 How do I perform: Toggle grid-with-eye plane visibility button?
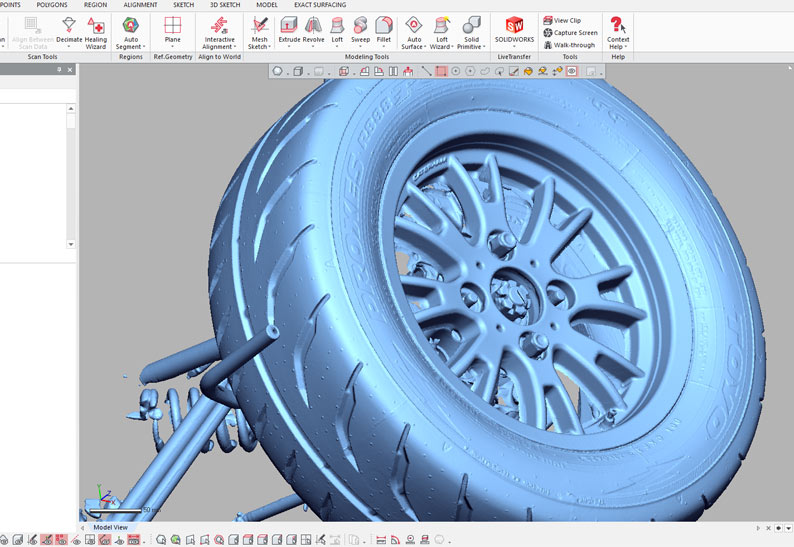(90, 539)
